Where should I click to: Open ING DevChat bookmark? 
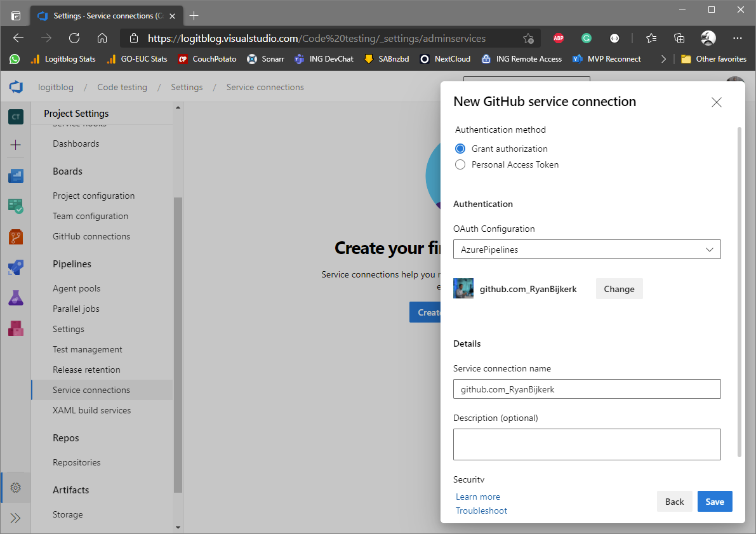(x=324, y=59)
